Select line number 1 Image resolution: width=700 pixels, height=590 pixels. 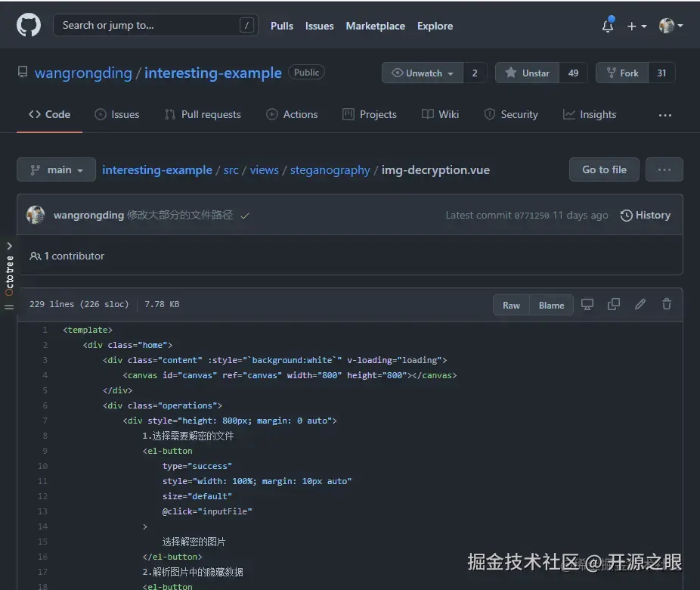point(45,330)
